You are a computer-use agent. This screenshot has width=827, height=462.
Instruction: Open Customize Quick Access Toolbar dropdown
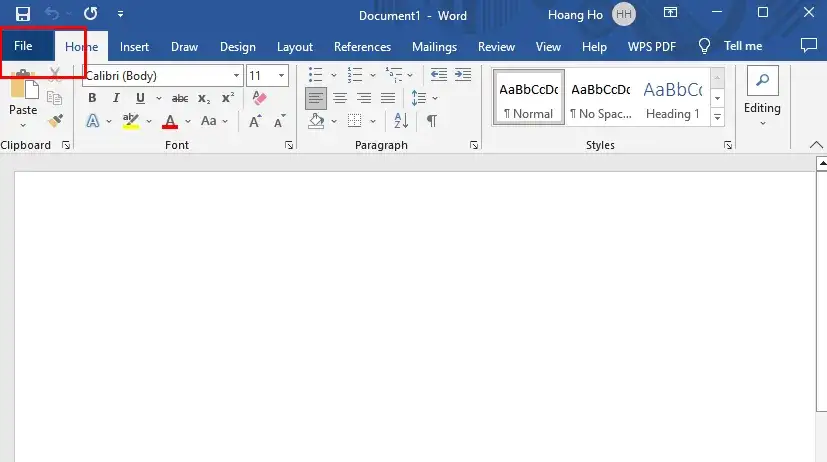(120, 14)
